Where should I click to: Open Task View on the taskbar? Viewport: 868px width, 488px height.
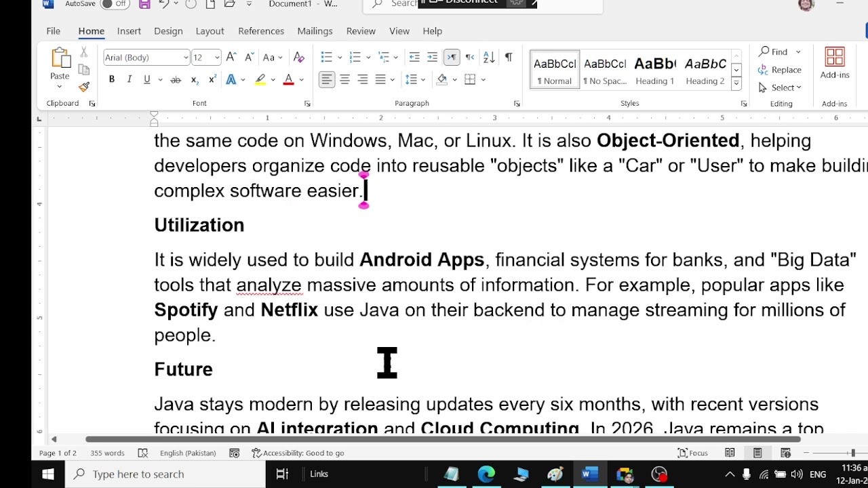[282, 474]
